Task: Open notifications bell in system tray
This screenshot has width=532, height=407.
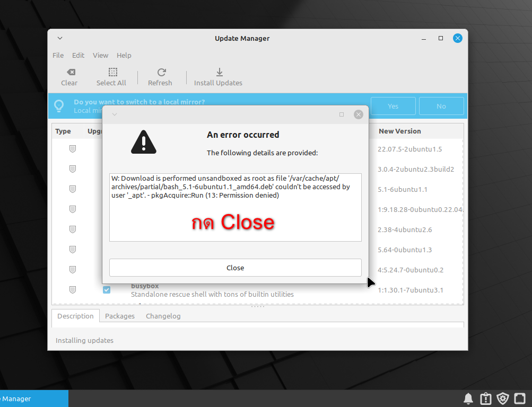Action: [x=468, y=399]
